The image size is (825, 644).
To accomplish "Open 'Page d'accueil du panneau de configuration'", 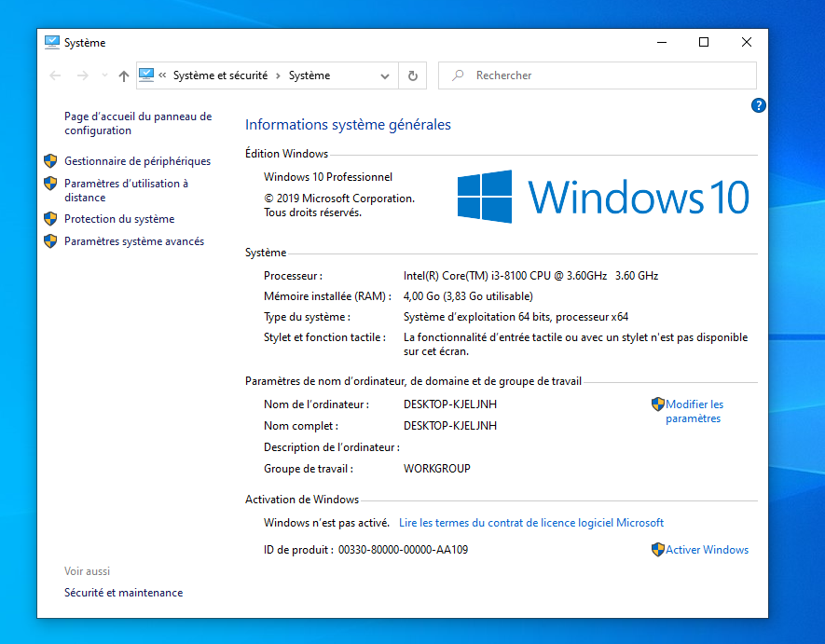I will pos(138,123).
